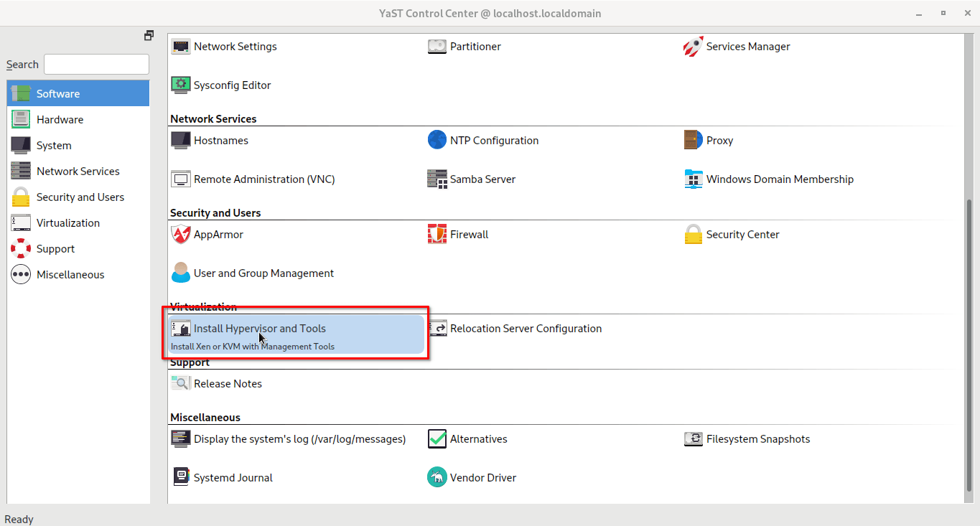Select System category in sidebar
980x526 pixels.
tap(78, 146)
